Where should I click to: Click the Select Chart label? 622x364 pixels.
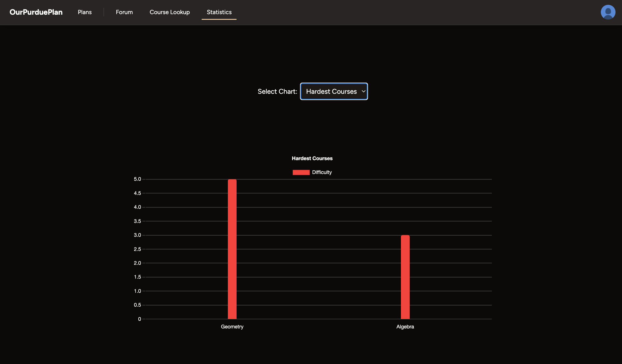[x=277, y=91]
